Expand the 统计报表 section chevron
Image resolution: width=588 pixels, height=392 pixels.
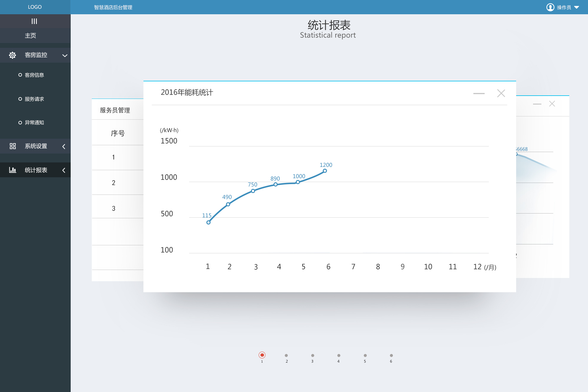[x=64, y=170]
